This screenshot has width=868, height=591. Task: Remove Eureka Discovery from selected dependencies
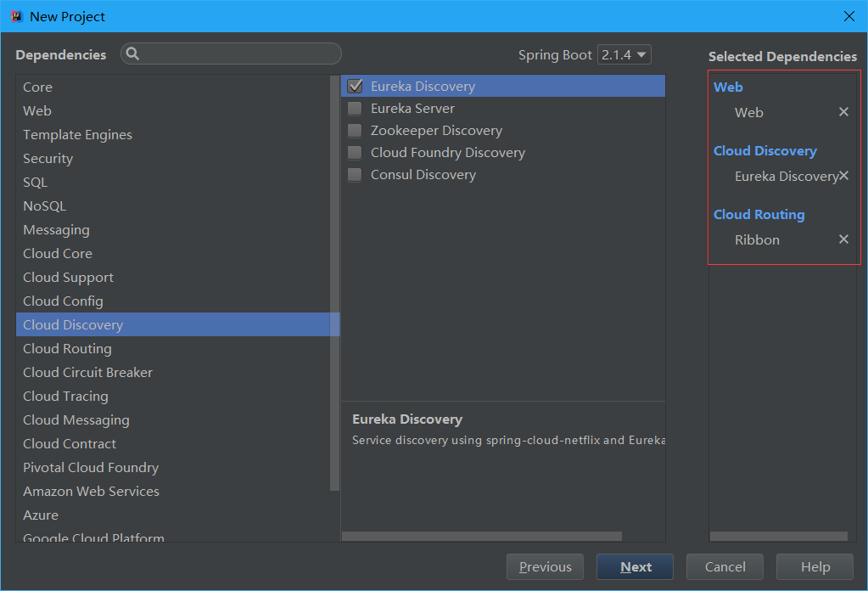pyautogui.click(x=843, y=176)
